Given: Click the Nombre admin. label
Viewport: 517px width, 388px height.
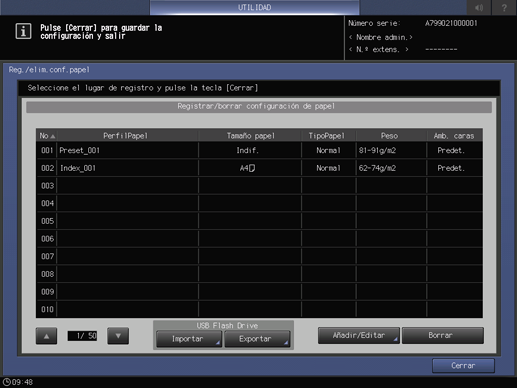Looking at the screenshot, I should coord(381,37).
